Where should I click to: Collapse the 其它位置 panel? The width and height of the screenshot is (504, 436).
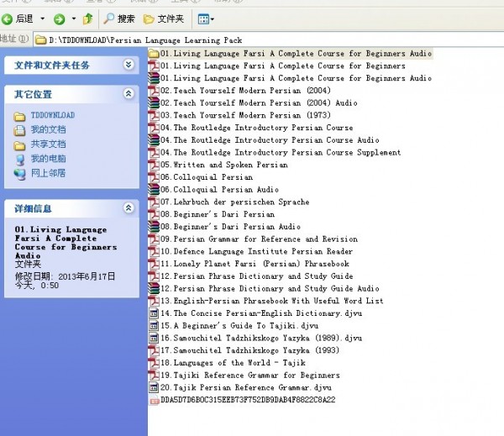point(129,93)
